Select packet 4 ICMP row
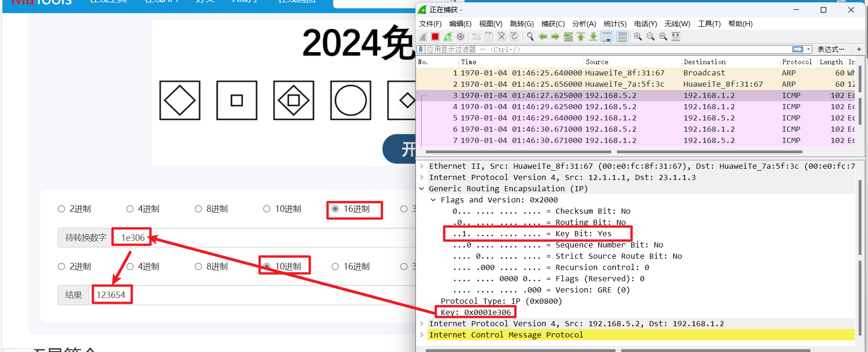The height and width of the screenshot is (352, 868). click(x=636, y=107)
